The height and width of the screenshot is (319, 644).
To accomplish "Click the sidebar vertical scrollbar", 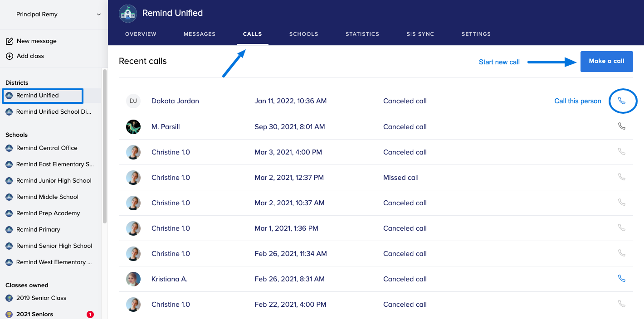I will tap(105, 145).
